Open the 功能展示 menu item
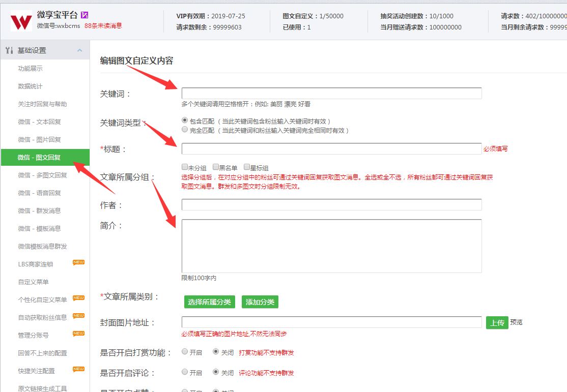Viewport: 567px width, 392px height. [31, 68]
